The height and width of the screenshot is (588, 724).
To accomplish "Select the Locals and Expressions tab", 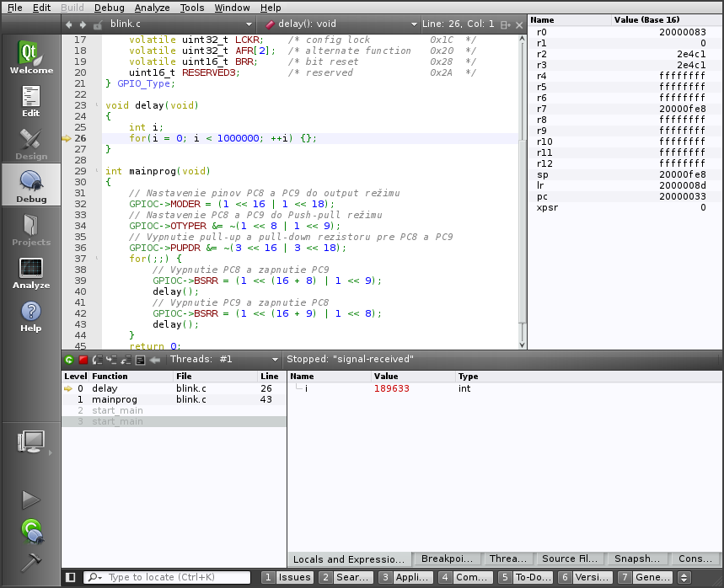I will pyautogui.click(x=349, y=559).
